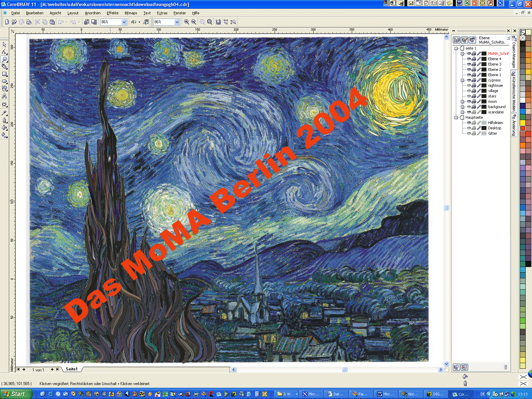
Task: Collapse the Hauptseite tree node
Action: click(x=457, y=117)
